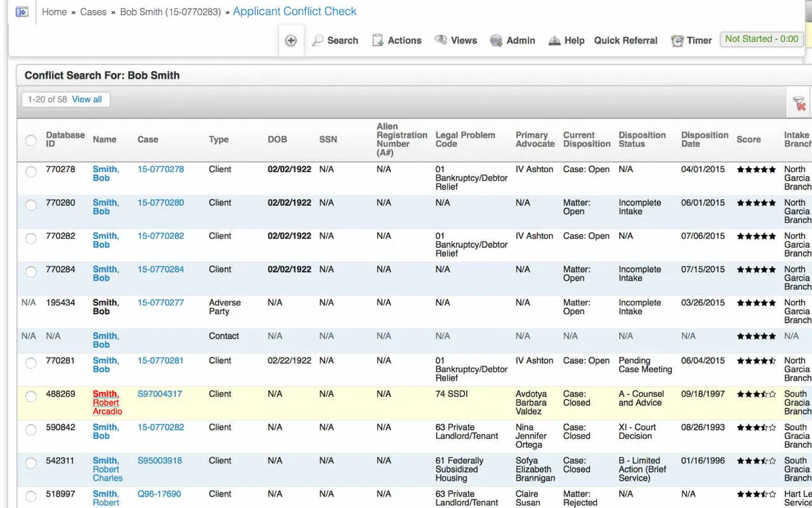This screenshot has height=508, width=812.
Task: Click the View all link
Action: pyautogui.click(x=87, y=100)
